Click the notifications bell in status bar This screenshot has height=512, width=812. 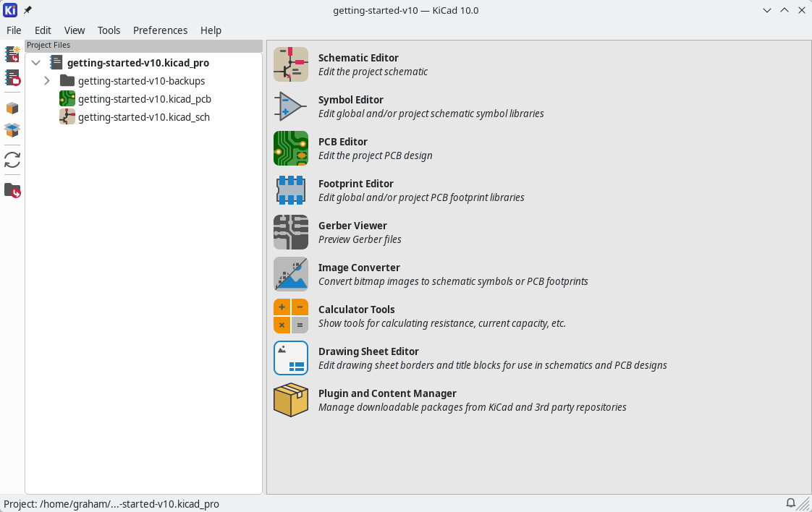pyautogui.click(x=791, y=503)
